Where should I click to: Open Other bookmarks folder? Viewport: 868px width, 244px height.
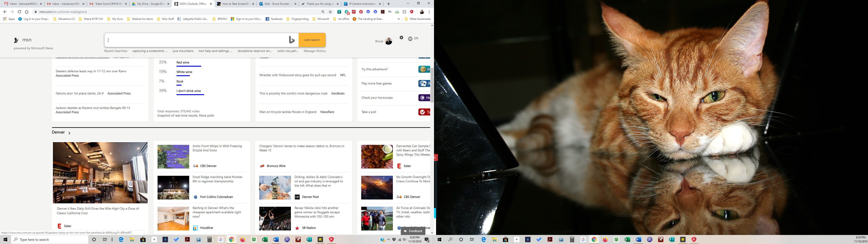[x=417, y=19]
